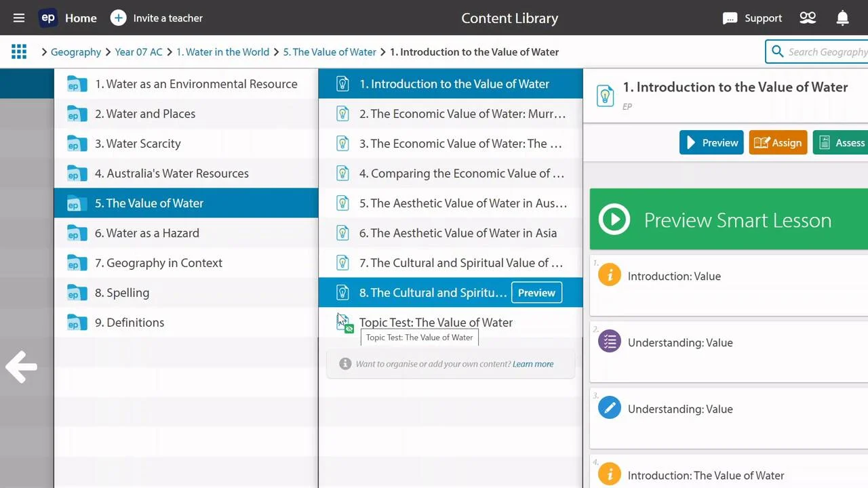Click Preview Smart Lesson banner
Image resolution: width=868 pixels, height=488 pixels.
(x=729, y=220)
